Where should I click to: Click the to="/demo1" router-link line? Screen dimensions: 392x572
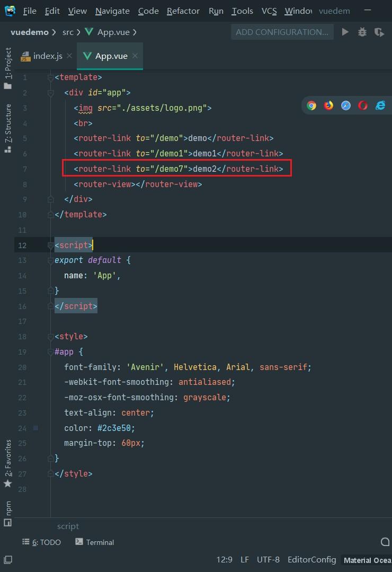pos(179,154)
